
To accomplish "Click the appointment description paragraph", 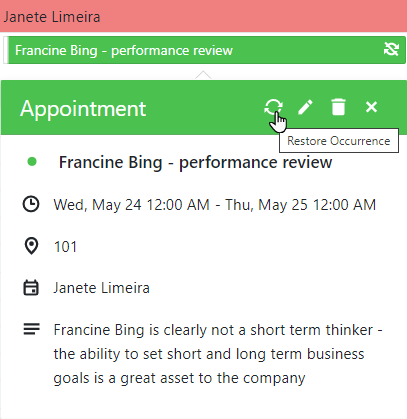I will tap(218, 354).
